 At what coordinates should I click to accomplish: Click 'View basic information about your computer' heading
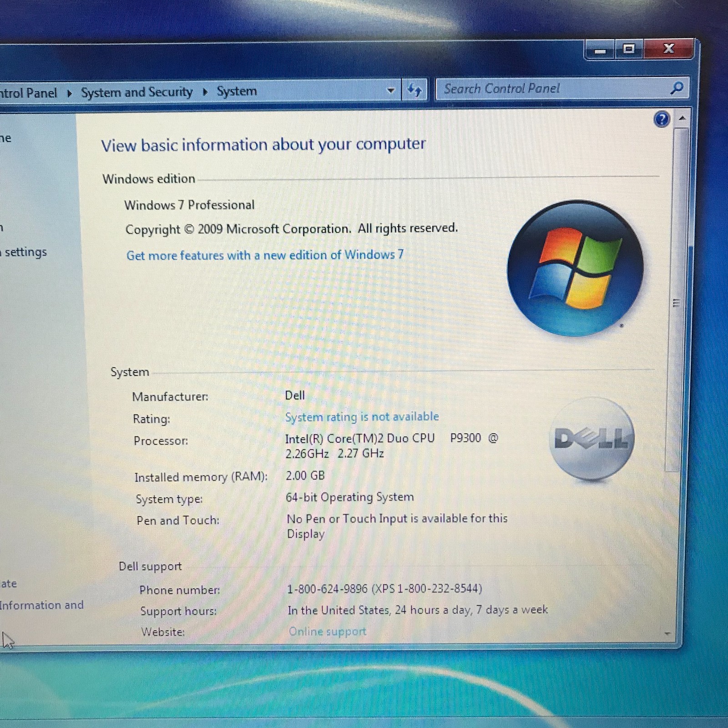[x=263, y=145]
